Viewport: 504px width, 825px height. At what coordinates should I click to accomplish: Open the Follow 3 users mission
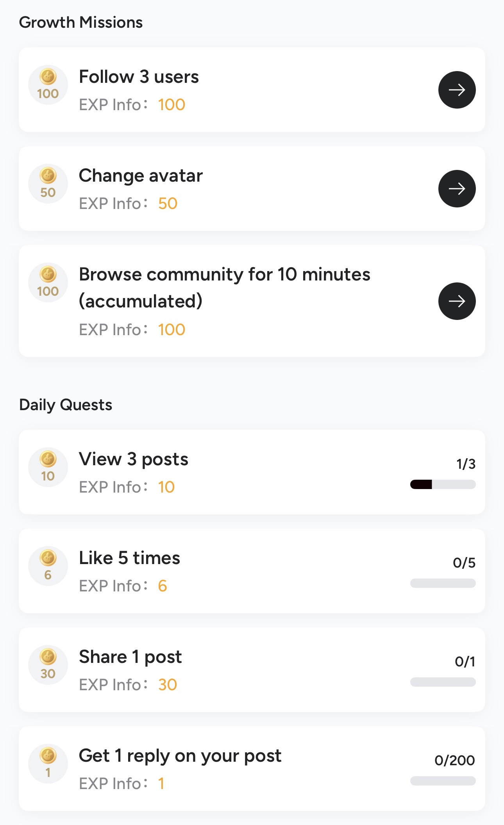pyautogui.click(x=139, y=77)
